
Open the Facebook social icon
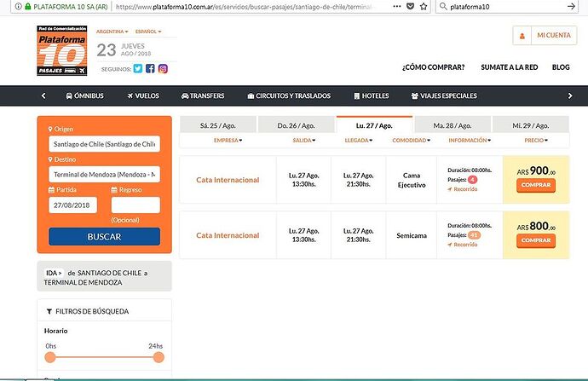(150, 69)
